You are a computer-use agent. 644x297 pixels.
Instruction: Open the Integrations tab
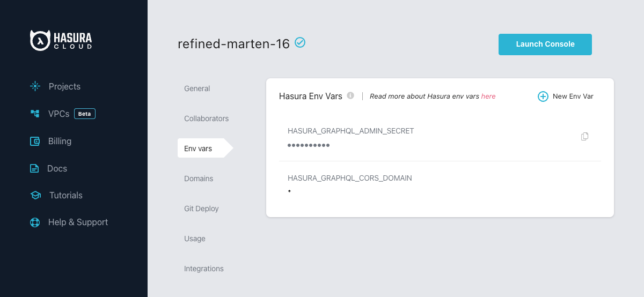[x=204, y=269]
